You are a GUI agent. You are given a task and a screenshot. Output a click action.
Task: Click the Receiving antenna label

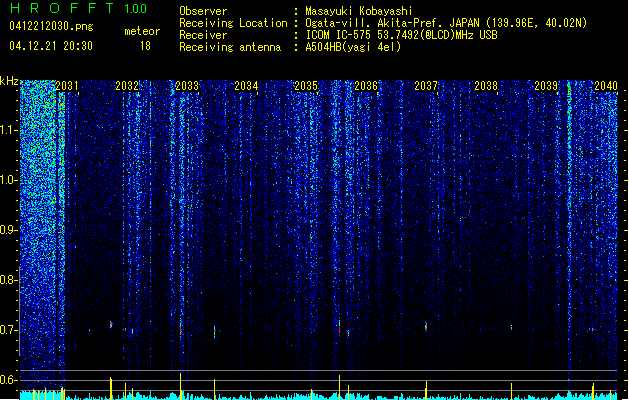(x=230, y=47)
